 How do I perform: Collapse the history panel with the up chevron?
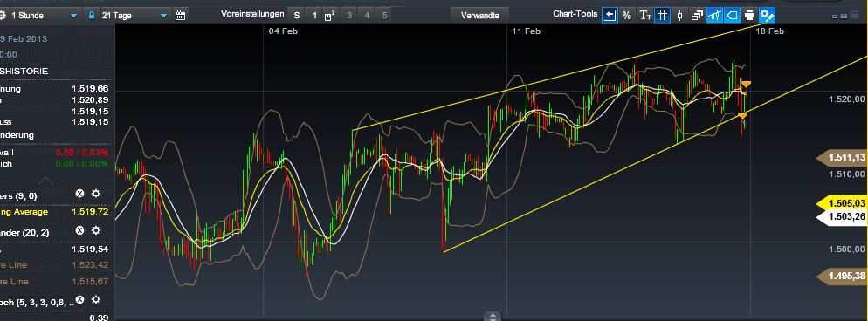click(x=46, y=180)
